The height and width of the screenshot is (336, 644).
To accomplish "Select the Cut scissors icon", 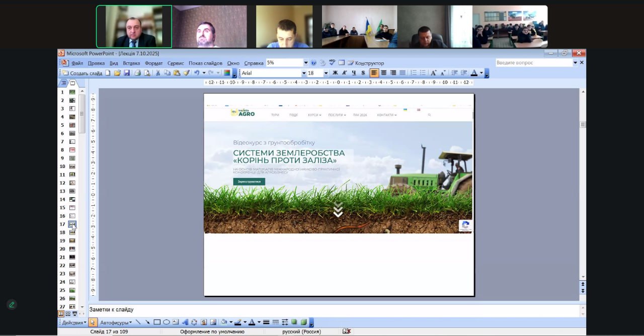I will tap(157, 73).
